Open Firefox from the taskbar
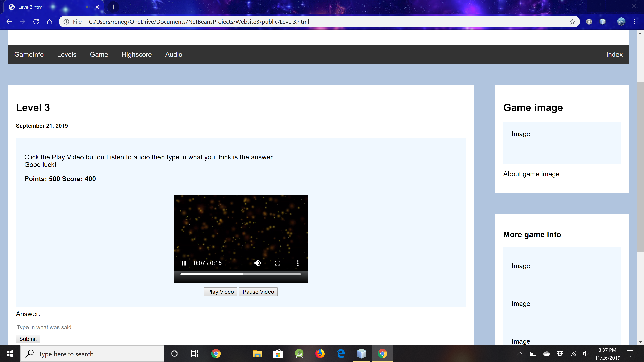 320,354
